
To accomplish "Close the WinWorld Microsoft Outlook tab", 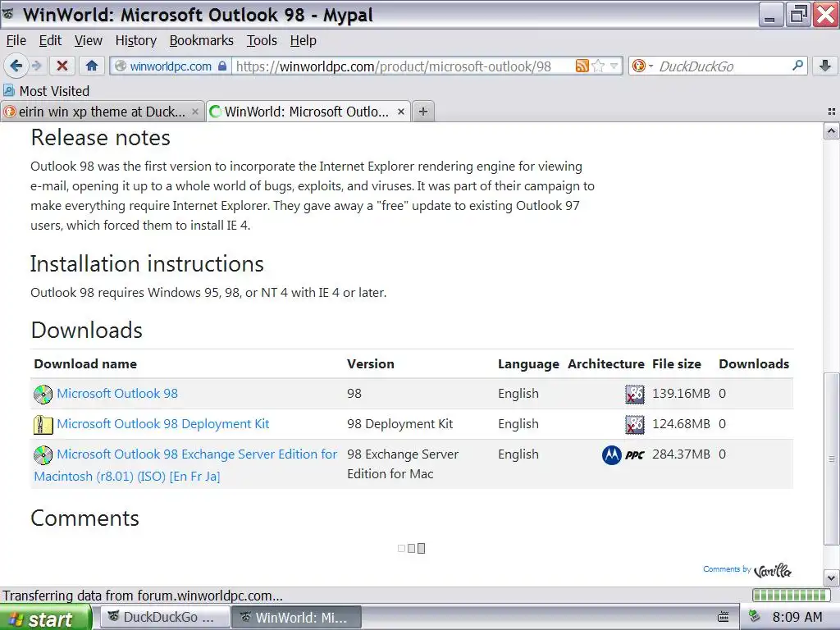I will (400, 112).
